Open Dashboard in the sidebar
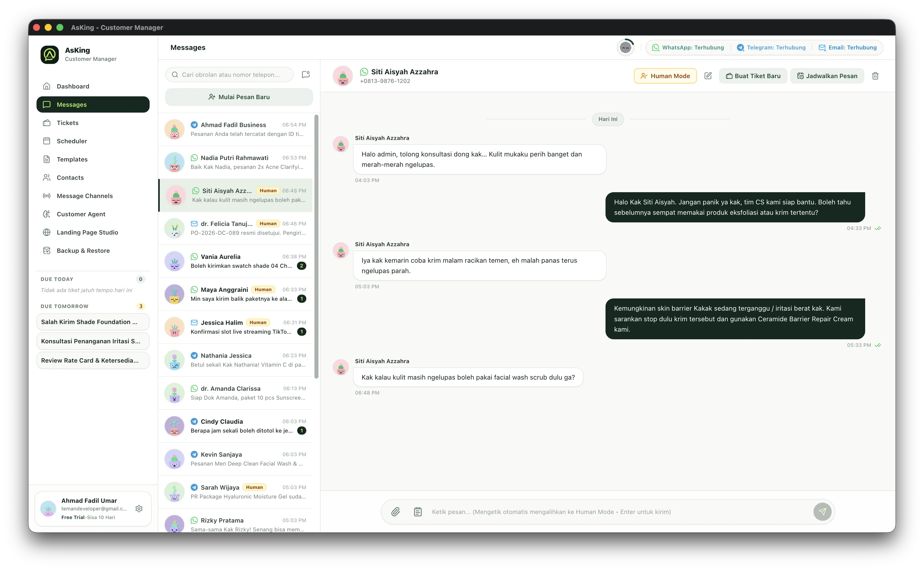Viewport: 924px width, 570px height. coord(93,86)
